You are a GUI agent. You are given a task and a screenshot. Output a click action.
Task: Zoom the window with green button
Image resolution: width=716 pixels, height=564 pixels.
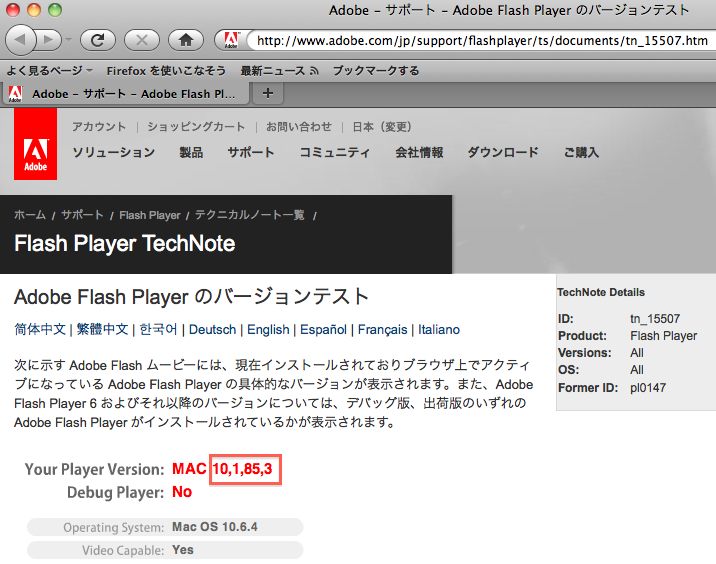55,10
